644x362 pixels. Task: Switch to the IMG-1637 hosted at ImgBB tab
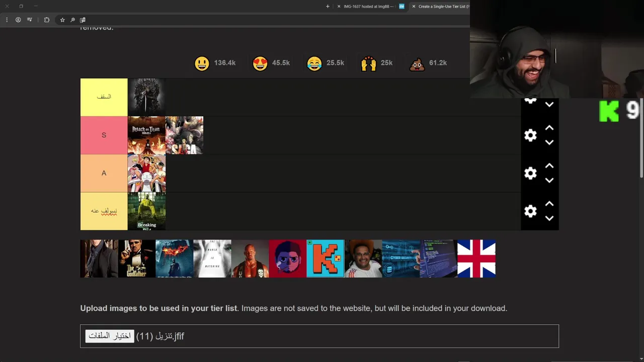tap(368, 7)
